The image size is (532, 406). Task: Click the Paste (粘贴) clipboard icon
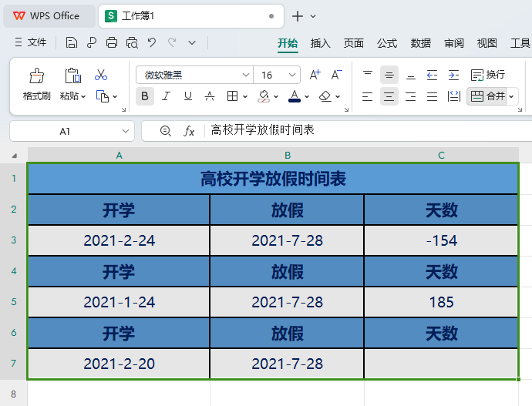tap(72, 75)
